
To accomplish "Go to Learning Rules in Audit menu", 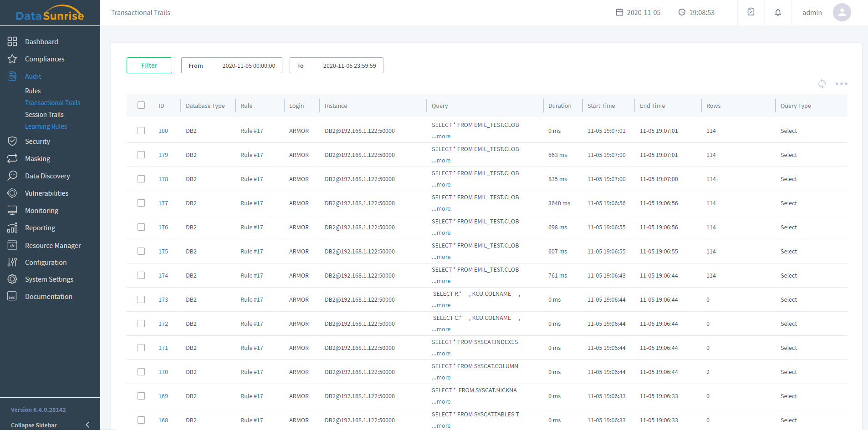I will (46, 126).
